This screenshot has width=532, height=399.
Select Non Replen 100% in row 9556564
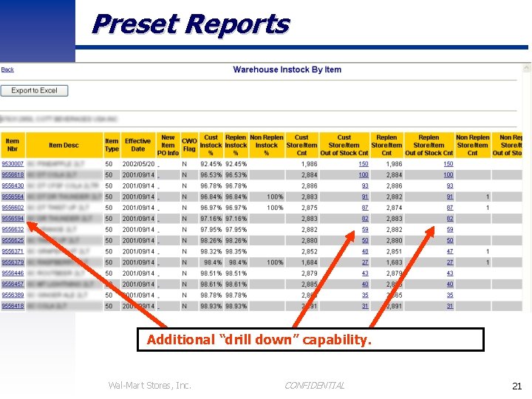tap(267, 197)
